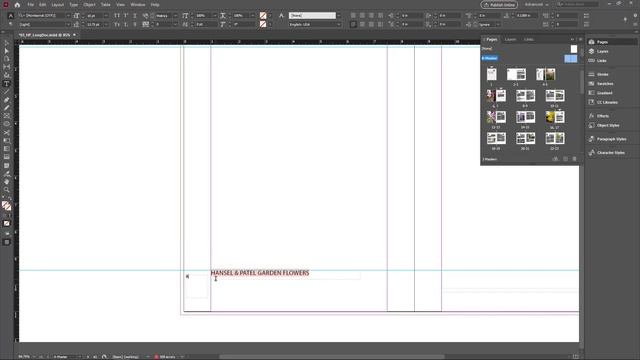Screen dimensions: 640x360
Task: Open the Advanced workspace switcher
Action: pyautogui.click(x=537, y=4)
